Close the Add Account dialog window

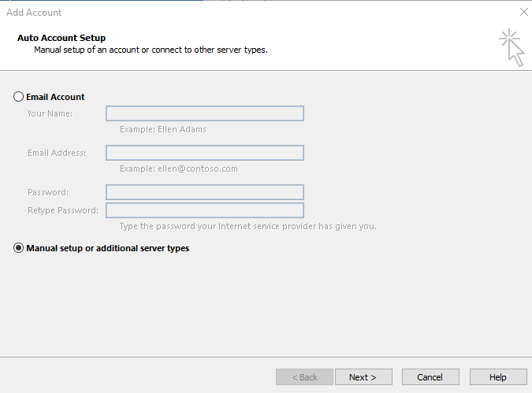524,12
